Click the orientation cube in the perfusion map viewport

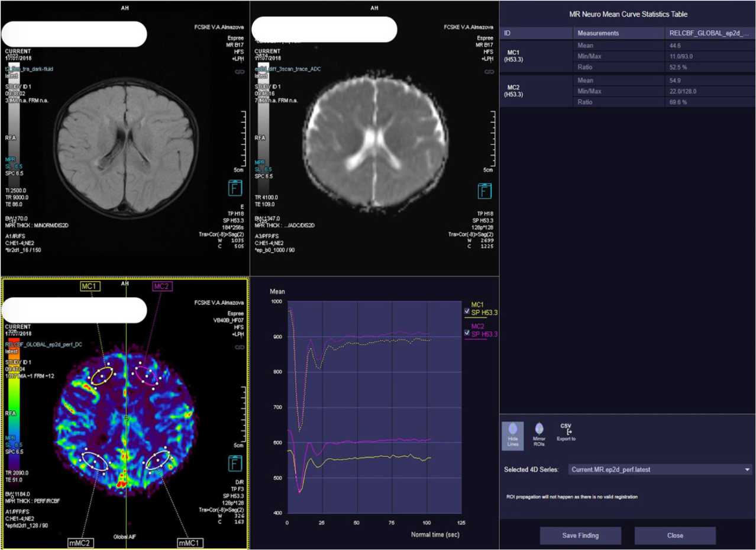point(234,462)
